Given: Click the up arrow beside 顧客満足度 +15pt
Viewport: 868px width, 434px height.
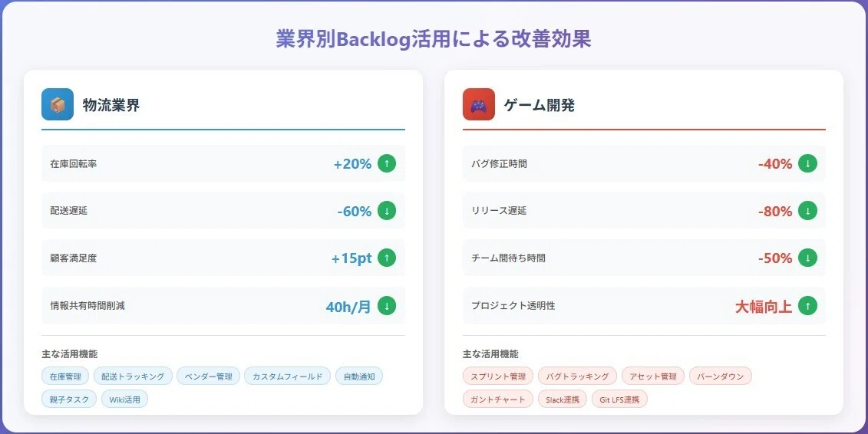Looking at the screenshot, I should click(387, 258).
